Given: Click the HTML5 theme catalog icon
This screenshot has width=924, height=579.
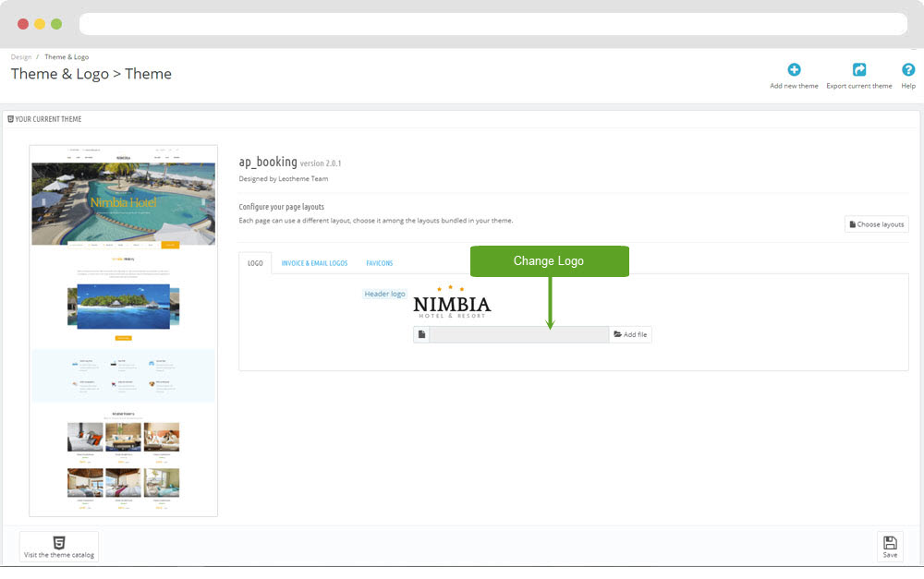Looking at the screenshot, I should 59,542.
